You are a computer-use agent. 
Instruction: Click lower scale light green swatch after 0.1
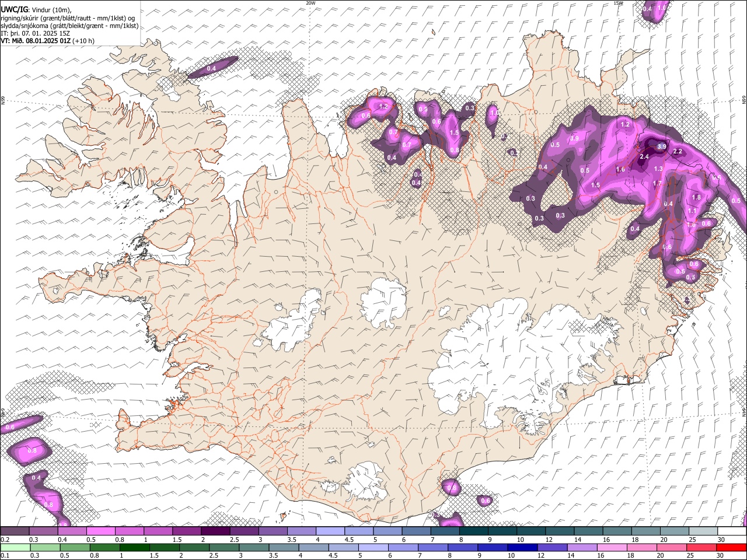pyautogui.click(x=15, y=547)
